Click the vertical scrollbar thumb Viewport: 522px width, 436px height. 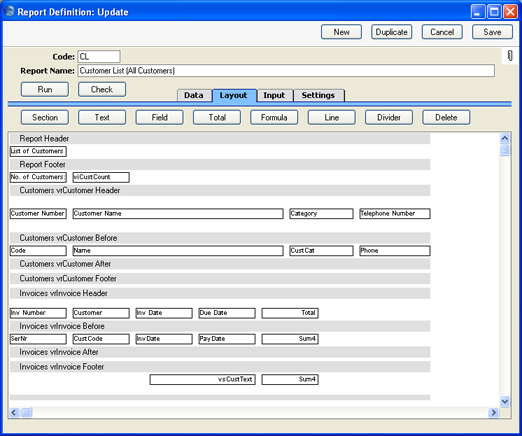click(x=505, y=150)
